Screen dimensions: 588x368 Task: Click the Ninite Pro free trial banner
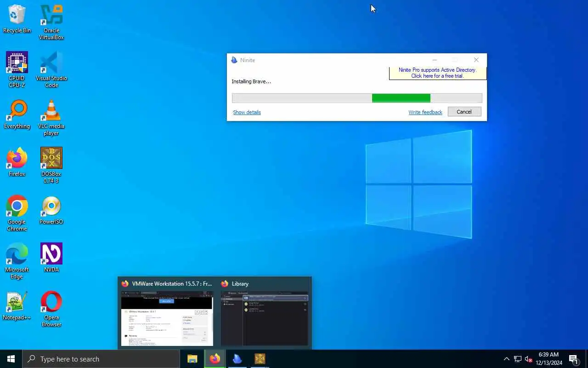pyautogui.click(x=437, y=73)
